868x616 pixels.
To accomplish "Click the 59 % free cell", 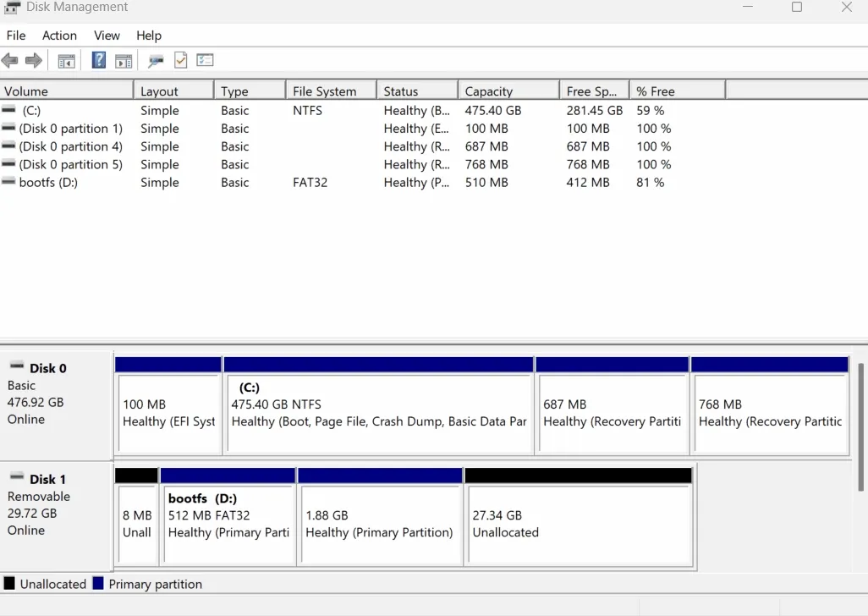I will point(650,110).
